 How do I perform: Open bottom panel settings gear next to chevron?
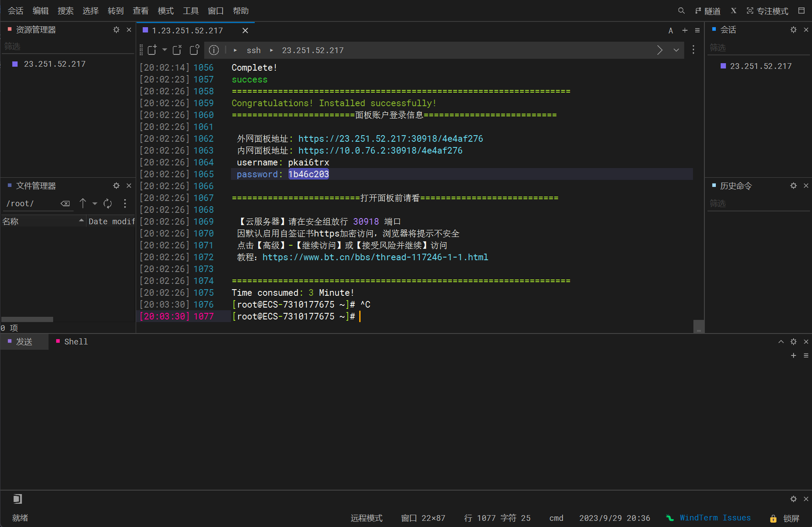coord(794,342)
